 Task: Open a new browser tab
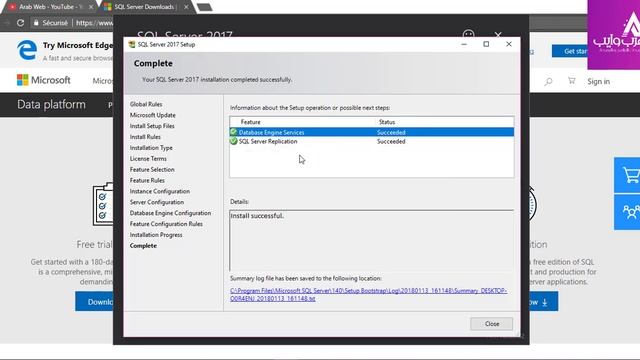204,7
